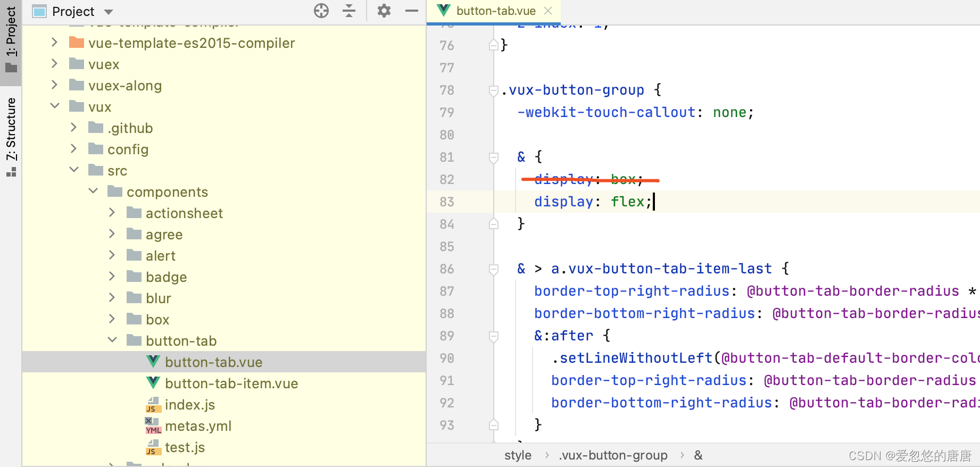This screenshot has height=467, width=980.
Task: Expand the box folder arrow
Action: (x=112, y=319)
